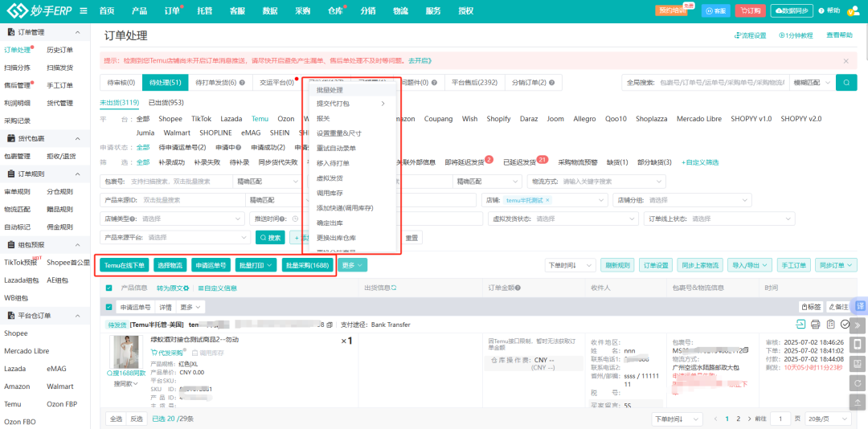868x429 pixels.
Task: Uncheck the order row checkbox beside 申请运单号
Action: tap(109, 307)
